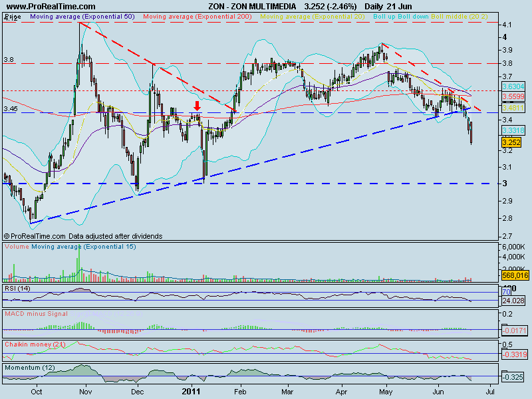Click the 3.9 price axis label
Screen dimensions: 532x399
pos(508,51)
